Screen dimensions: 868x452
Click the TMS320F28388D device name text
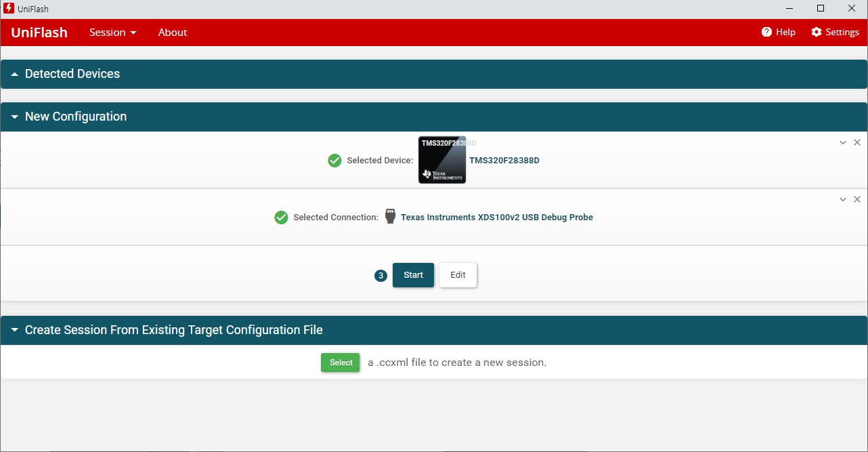point(504,161)
